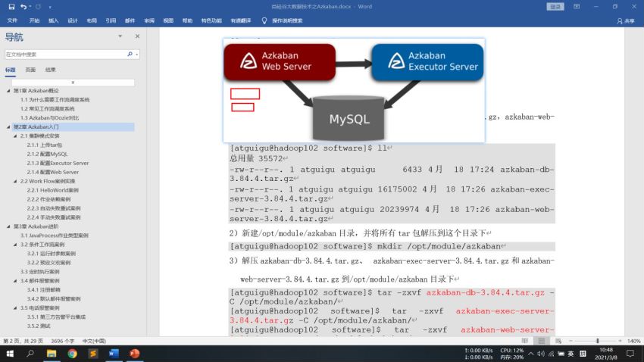Screen dimensions: 644x362
Task: Click the Undo arrow icon
Action: [x=23, y=7]
